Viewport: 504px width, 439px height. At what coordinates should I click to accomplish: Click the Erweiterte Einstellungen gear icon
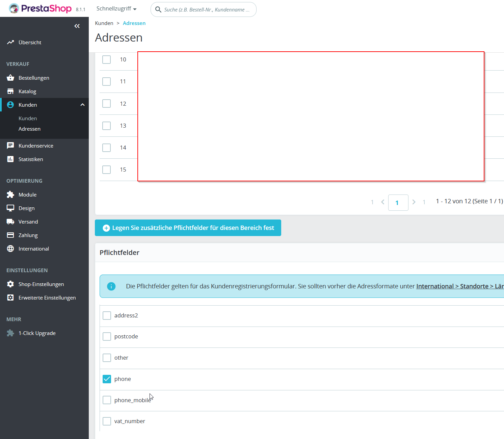[x=10, y=298]
